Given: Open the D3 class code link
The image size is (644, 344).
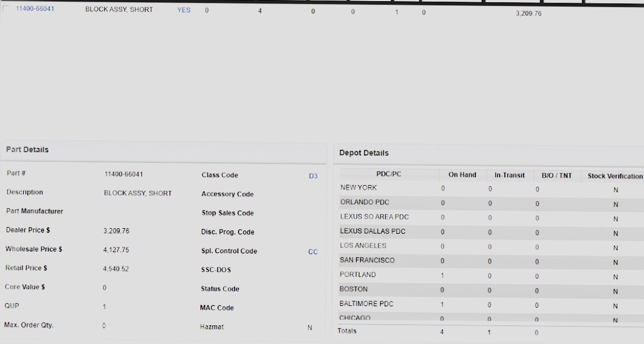Looking at the screenshot, I should point(313,176).
